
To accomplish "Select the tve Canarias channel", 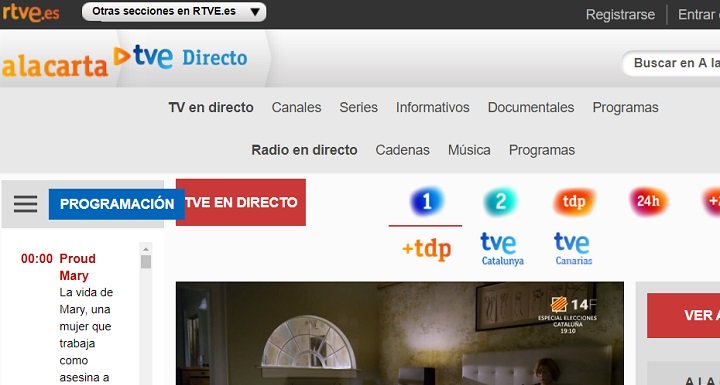I will point(573,249).
